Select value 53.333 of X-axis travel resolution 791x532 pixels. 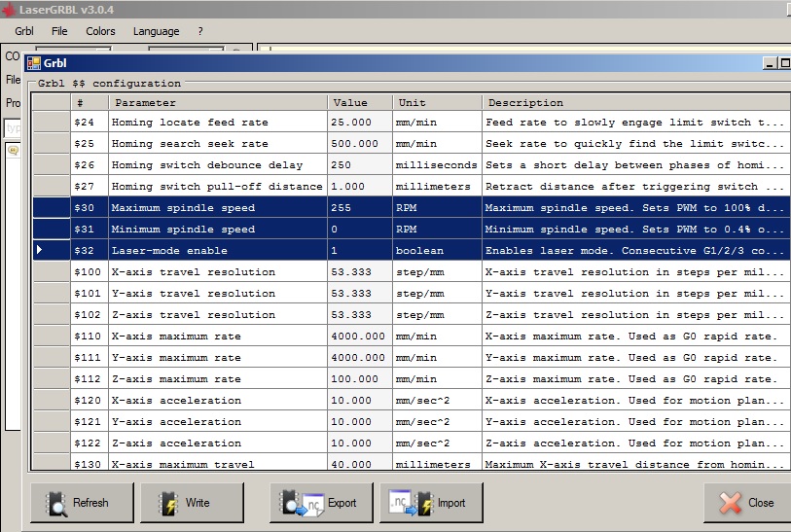(x=360, y=271)
